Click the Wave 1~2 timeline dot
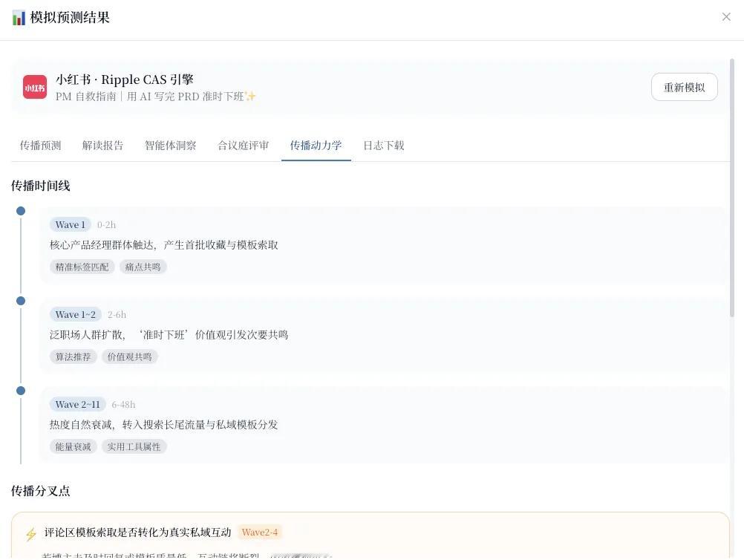Image resolution: width=744 pixels, height=560 pixels. point(21,301)
